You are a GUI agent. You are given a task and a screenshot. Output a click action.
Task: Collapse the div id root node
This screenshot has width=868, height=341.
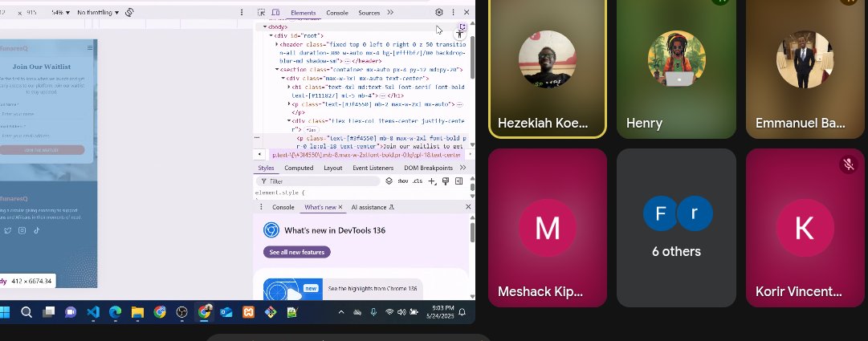click(x=271, y=36)
